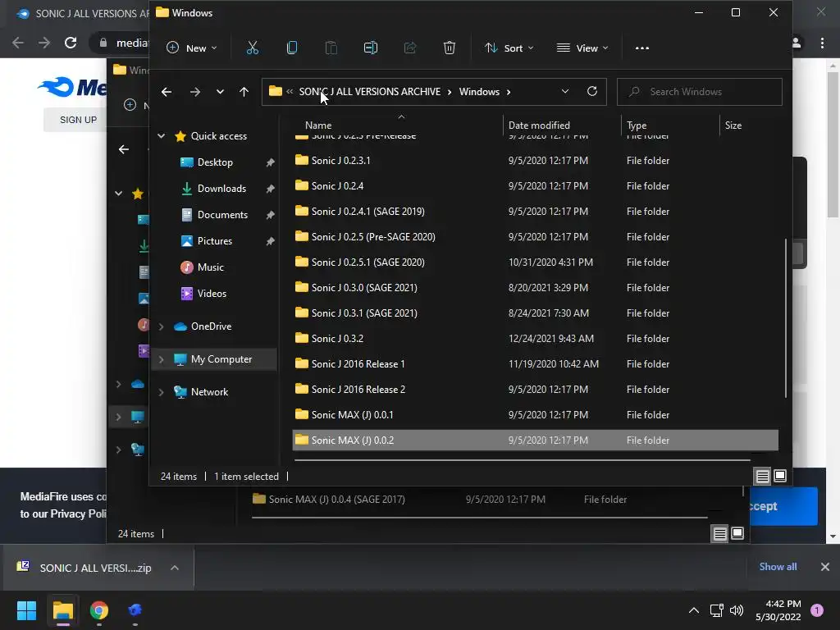Select Downloads in Quick access
Viewport: 840px width, 630px height.
tap(221, 189)
